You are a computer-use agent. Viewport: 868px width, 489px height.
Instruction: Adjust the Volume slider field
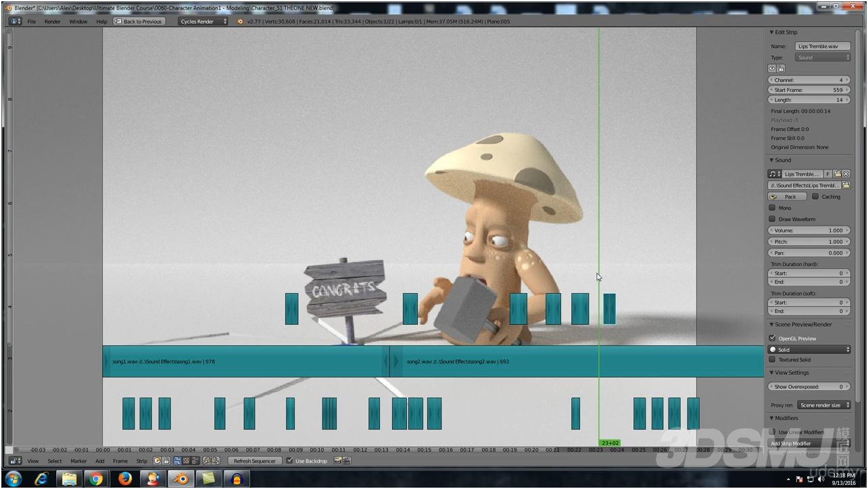pyautogui.click(x=809, y=230)
